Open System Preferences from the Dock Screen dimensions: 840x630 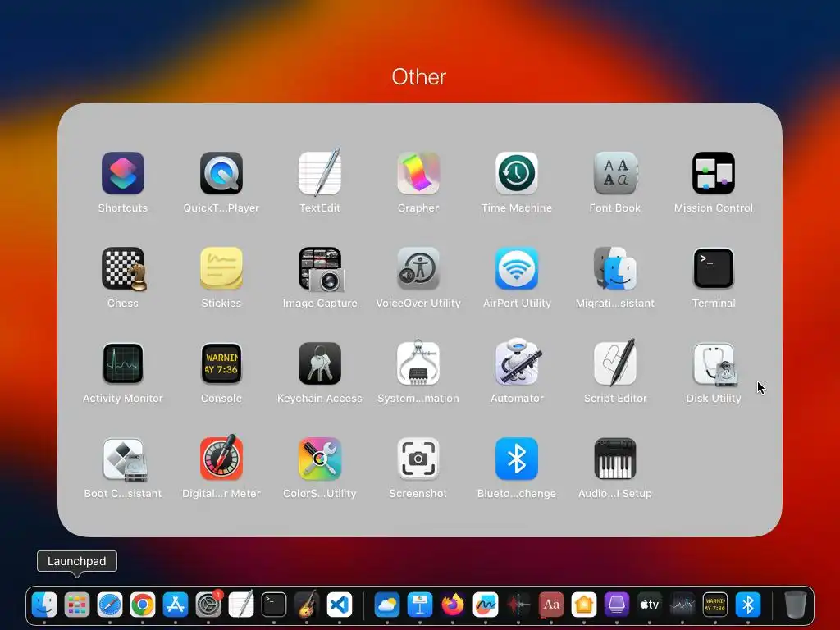[x=208, y=605]
